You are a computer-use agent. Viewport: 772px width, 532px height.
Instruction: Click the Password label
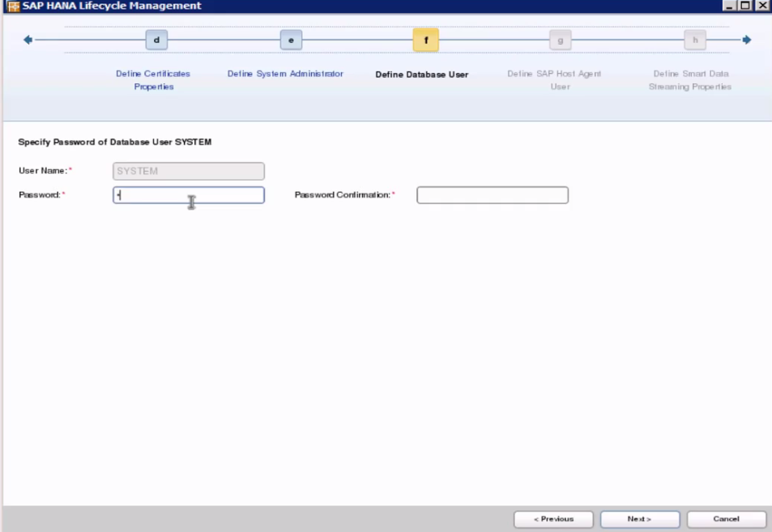pos(42,195)
